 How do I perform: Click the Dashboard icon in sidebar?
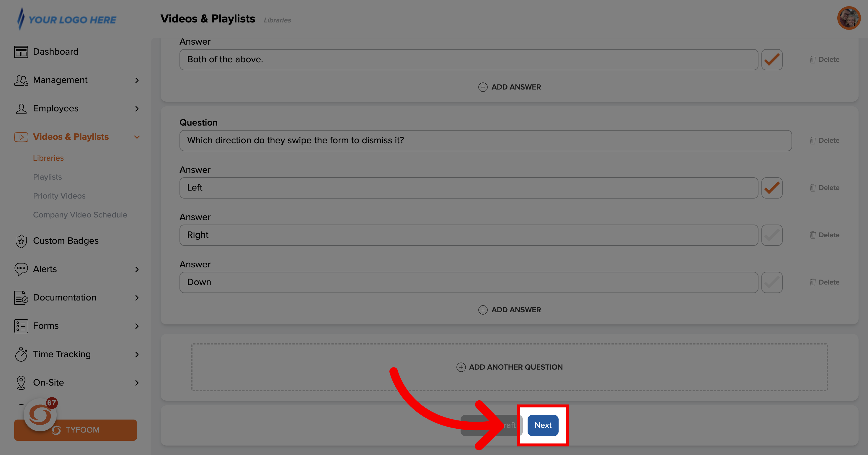[20, 52]
